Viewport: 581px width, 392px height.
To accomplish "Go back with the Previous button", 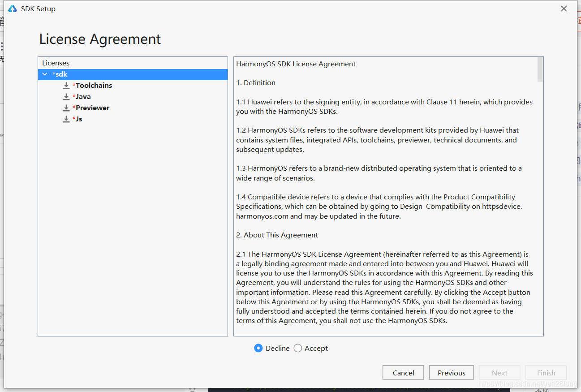I will click(x=451, y=373).
